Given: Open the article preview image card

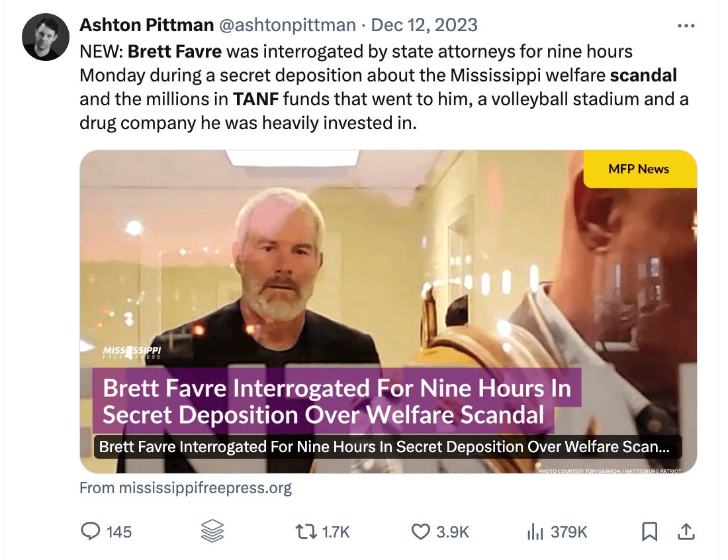Looking at the screenshot, I should pos(388,311).
